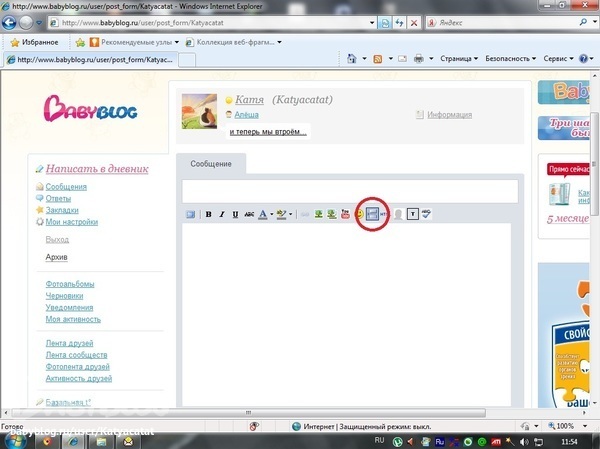Click the red-circled cut icon in the editor

[372, 214]
